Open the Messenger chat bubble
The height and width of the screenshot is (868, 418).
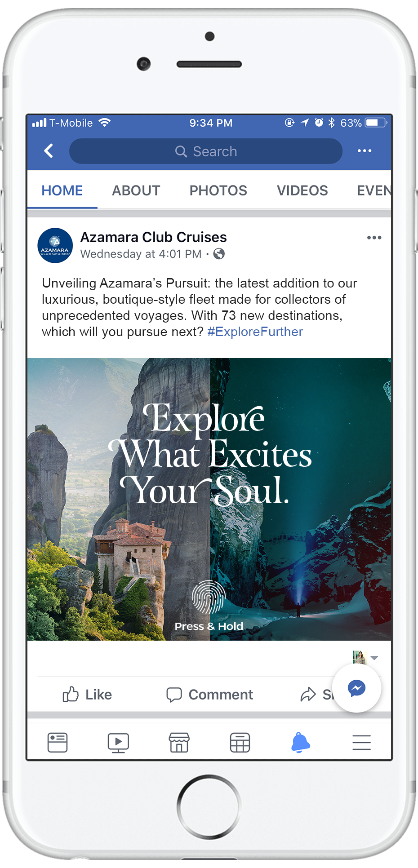357,688
